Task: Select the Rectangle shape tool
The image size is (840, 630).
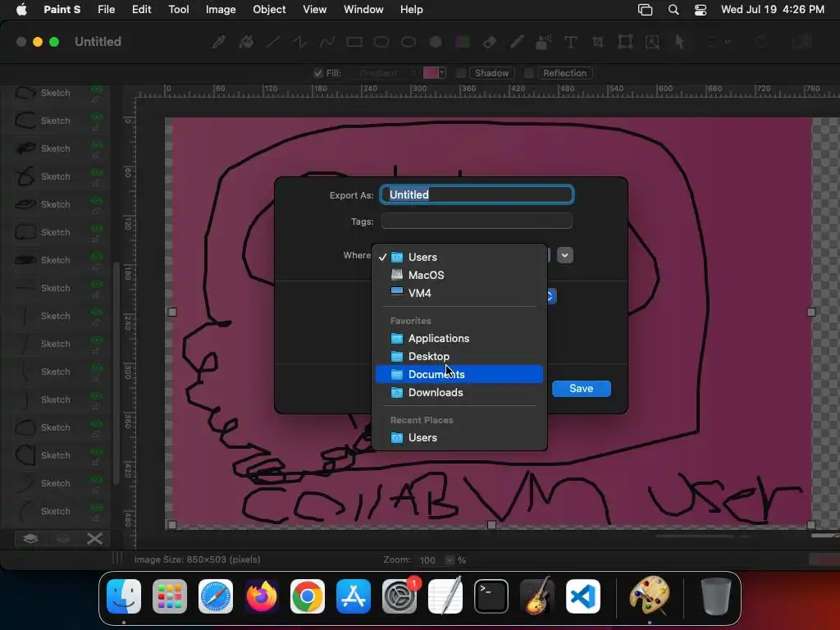Action: click(354, 42)
